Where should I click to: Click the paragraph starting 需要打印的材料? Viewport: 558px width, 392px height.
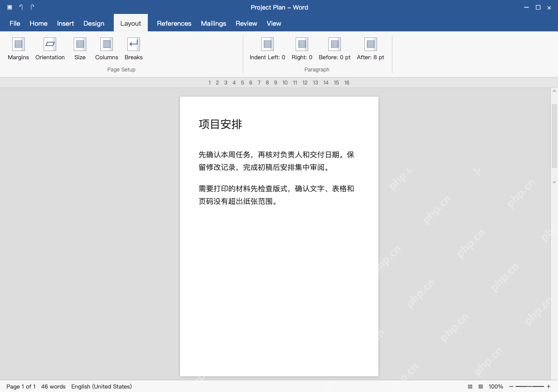(277, 195)
